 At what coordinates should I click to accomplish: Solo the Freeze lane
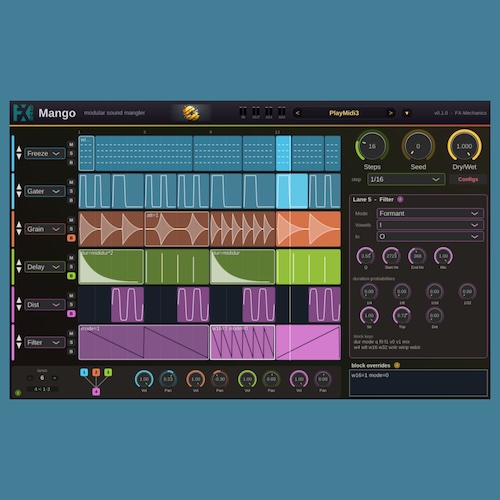[x=71, y=153]
